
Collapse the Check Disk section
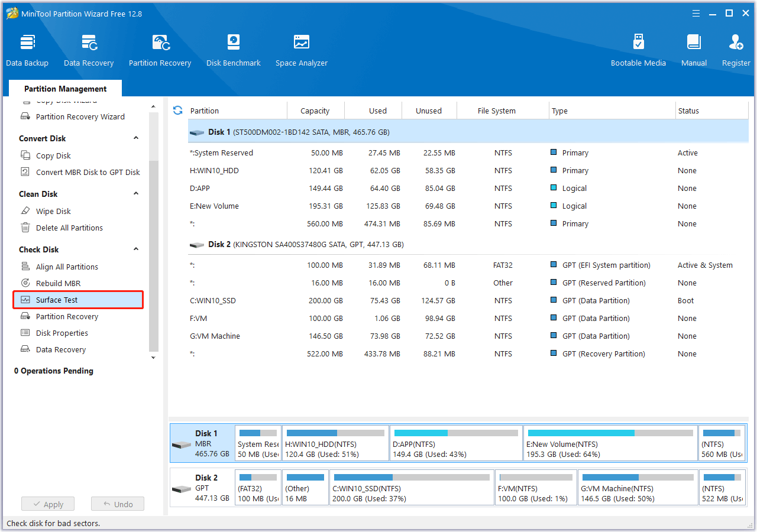coord(136,249)
